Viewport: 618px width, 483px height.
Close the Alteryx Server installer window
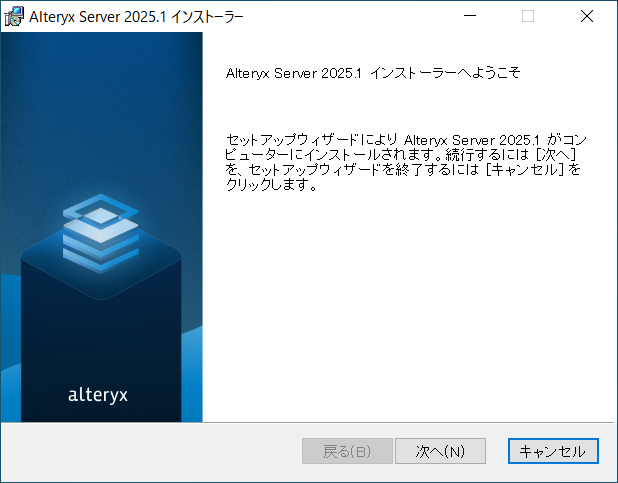pos(587,16)
